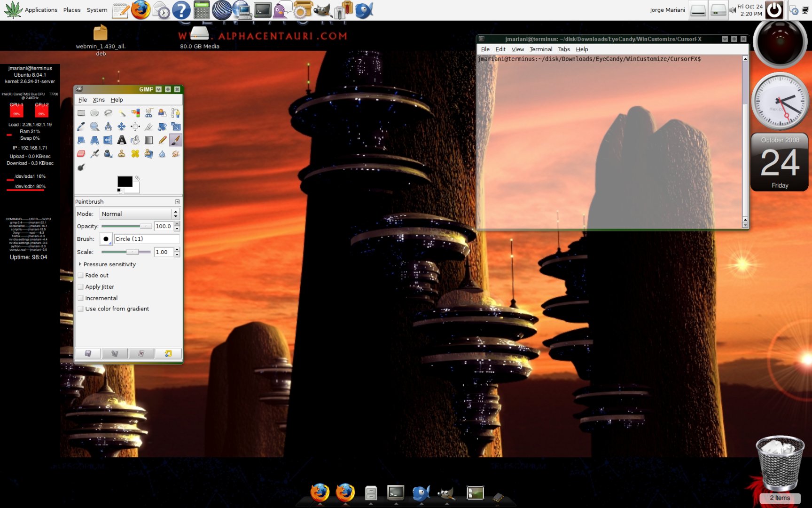The height and width of the screenshot is (508, 812).
Task: Select the Rectangle Select tool in GIMP
Action: pyautogui.click(x=81, y=113)
